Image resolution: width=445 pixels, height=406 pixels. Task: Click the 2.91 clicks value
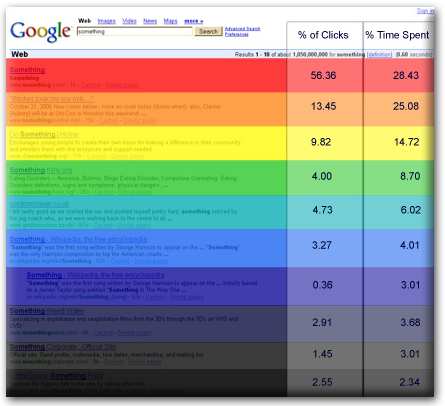(322, 323)
